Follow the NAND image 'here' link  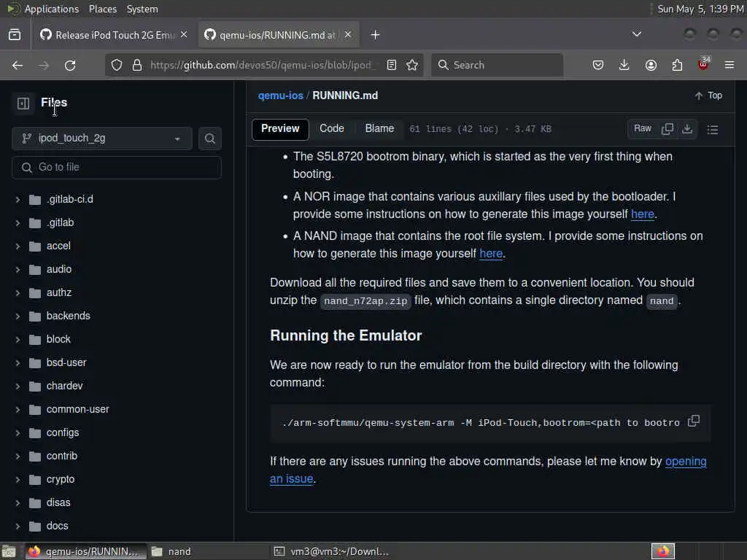point(491,253)
